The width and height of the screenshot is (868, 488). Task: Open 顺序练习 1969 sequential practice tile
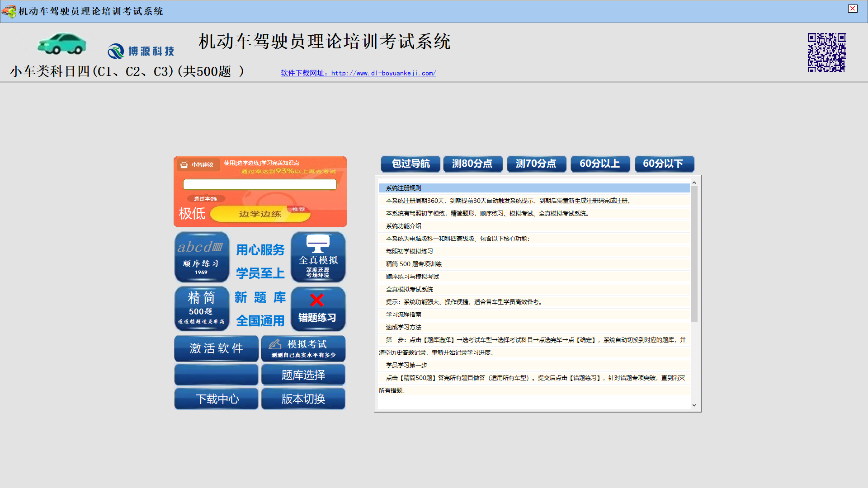coord(202,257)
